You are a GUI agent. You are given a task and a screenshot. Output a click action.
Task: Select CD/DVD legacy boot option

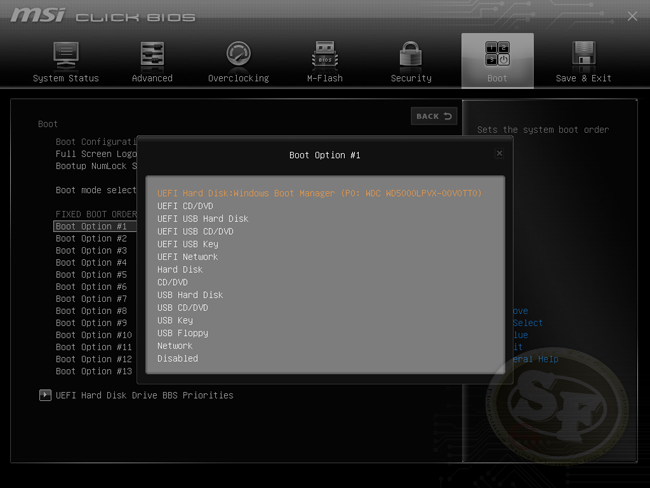point(172,282)
